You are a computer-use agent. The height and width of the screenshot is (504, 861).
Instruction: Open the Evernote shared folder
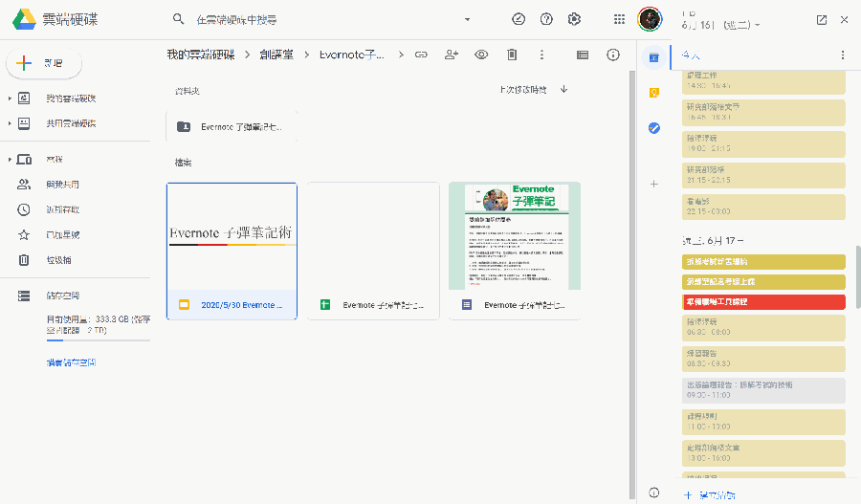point(232,127)
